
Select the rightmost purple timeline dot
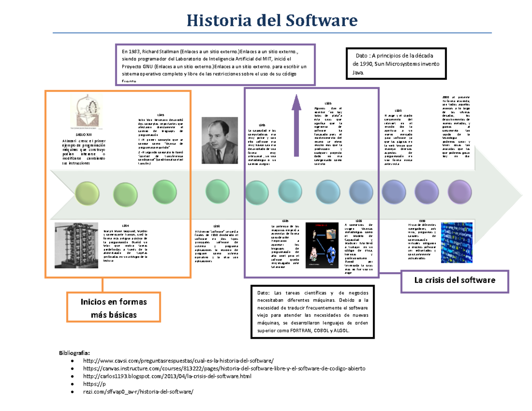460,192
